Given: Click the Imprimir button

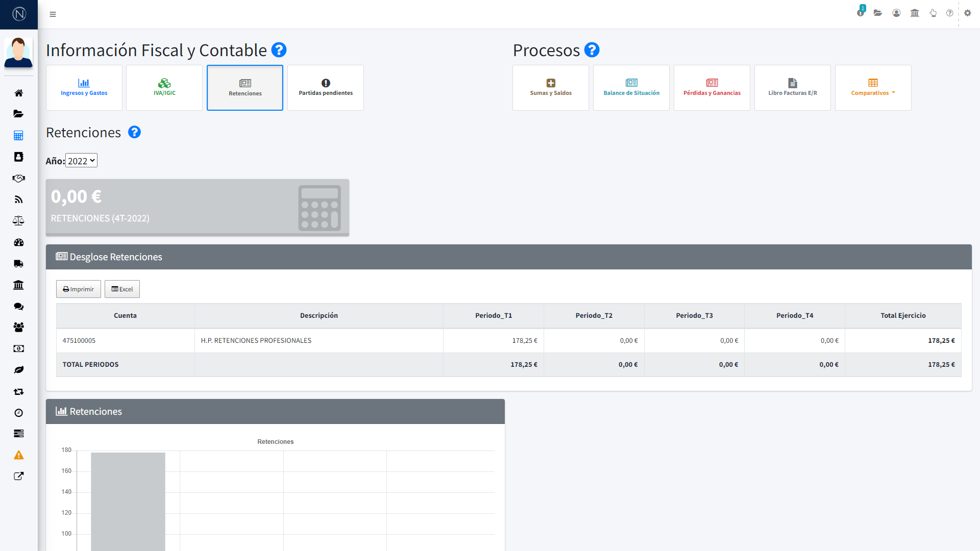Looking at the screenshot, I should [79, 289].
